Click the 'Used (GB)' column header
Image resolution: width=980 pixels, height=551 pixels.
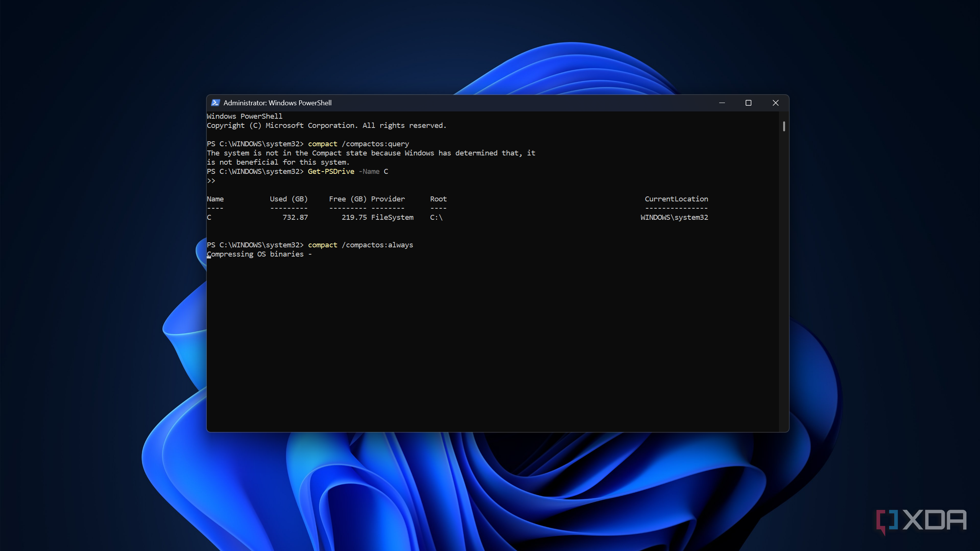tap(289, 199)
